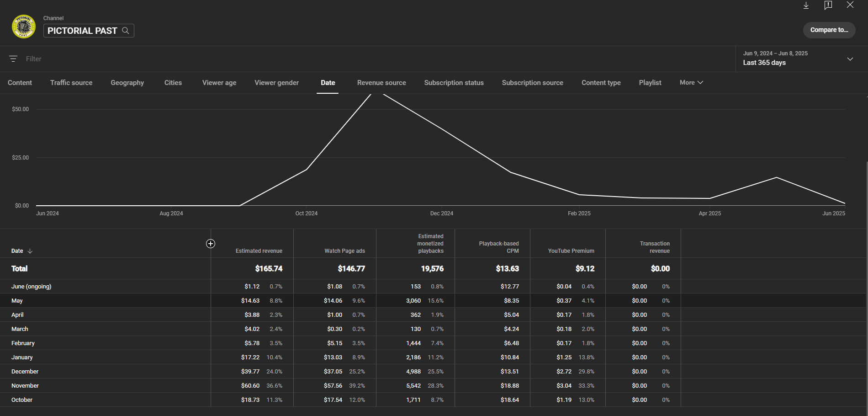Sort by YouTube Premium column header
The height and width of the screenshot is (416, 868).
point(571,251)
